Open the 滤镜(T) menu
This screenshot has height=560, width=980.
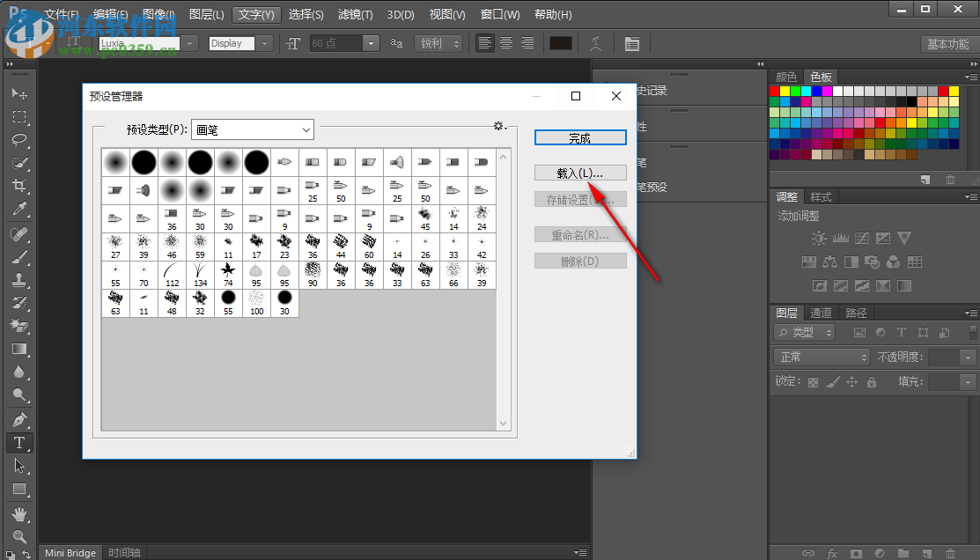coord(355,15)
